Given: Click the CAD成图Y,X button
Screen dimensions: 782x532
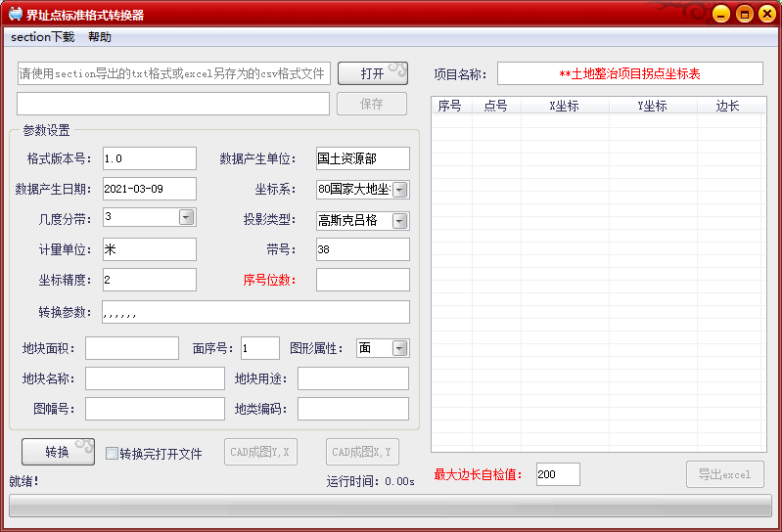Looking at the screenshot, I should point(260,452).
